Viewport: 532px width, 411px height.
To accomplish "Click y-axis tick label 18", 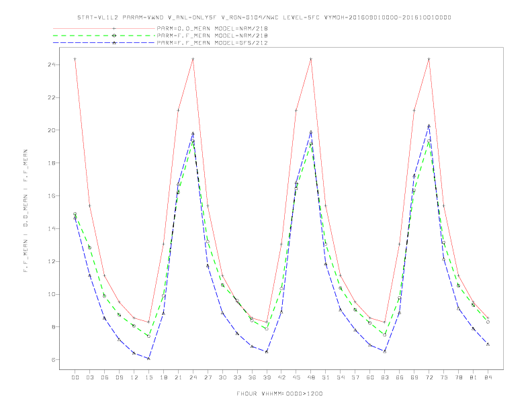I will click(52, 163).
